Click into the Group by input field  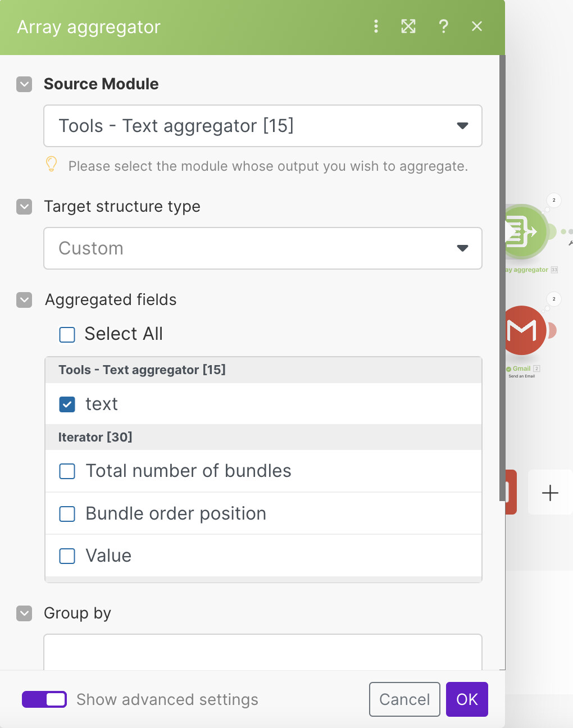click(x=262, y=653)
